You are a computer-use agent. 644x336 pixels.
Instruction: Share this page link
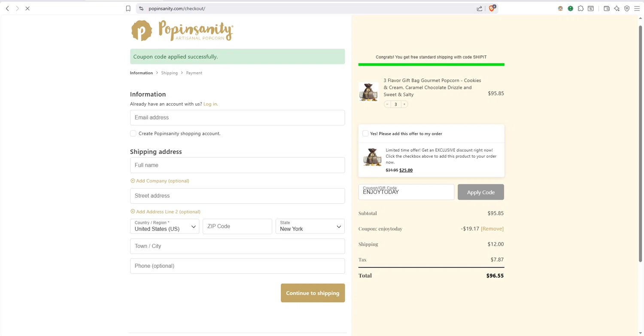click(x=480, y=8)
